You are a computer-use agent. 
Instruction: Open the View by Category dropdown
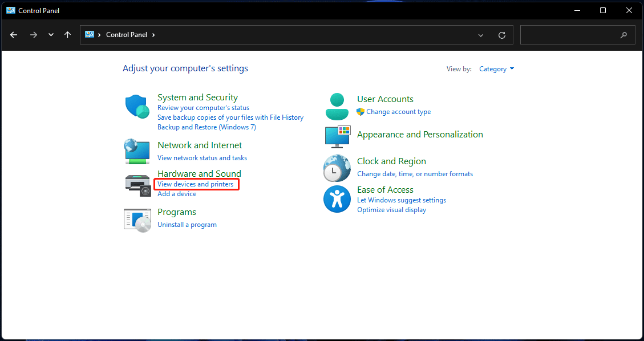(497, 69)
